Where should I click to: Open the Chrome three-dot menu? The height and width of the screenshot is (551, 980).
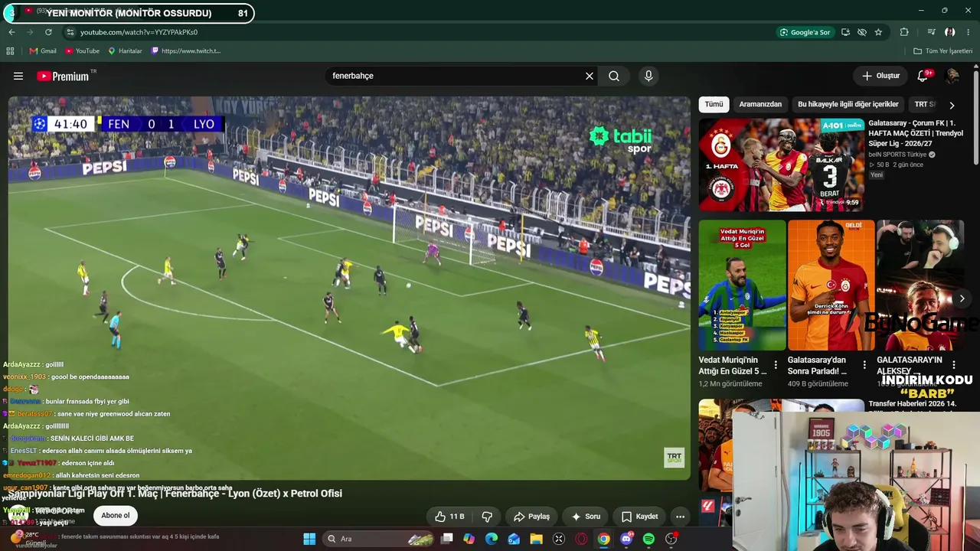click(969, 32)
